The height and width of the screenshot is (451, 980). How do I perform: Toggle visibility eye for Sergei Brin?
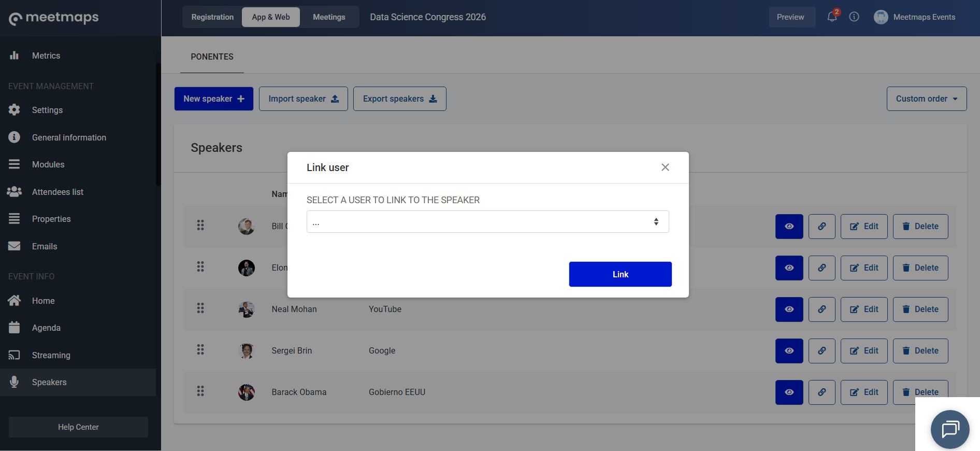(789, 351)
